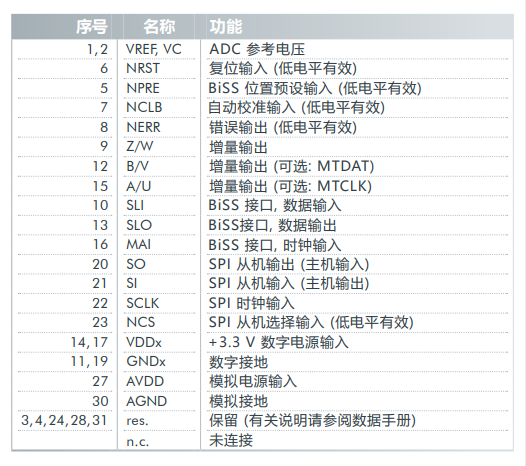Screen dimensions: 526x466
Task: Click the Z/W pin name
Action: pos(140,146)
